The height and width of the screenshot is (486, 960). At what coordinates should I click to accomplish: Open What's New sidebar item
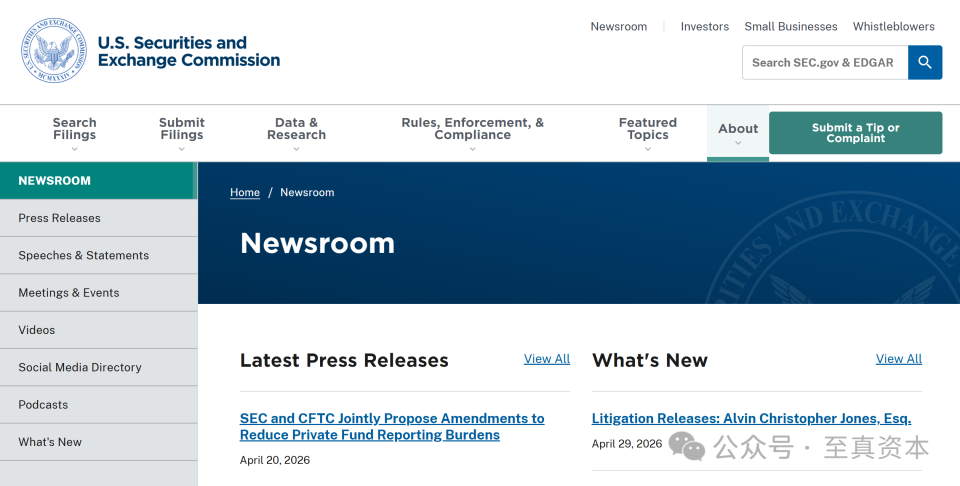coord(99,442)
